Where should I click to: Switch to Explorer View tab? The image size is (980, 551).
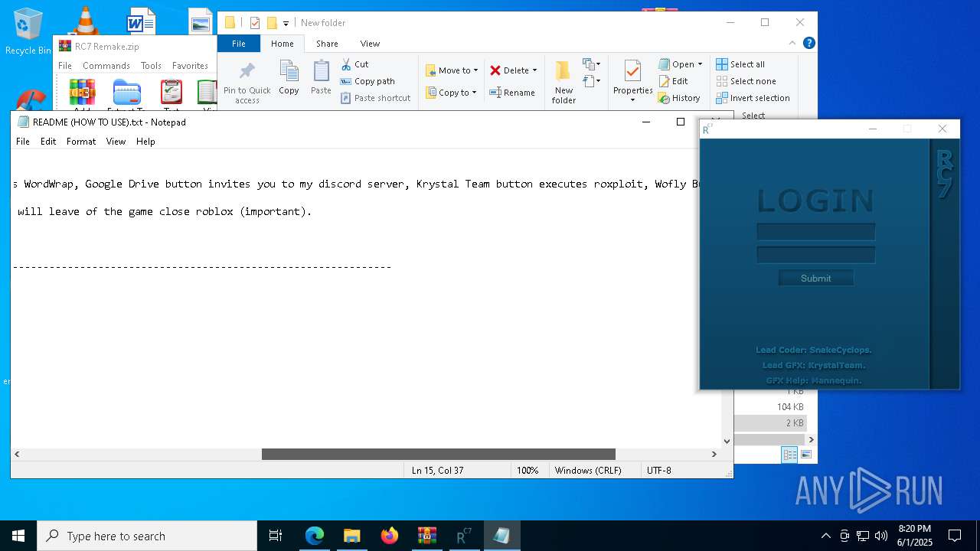click(x=370, y=44)
